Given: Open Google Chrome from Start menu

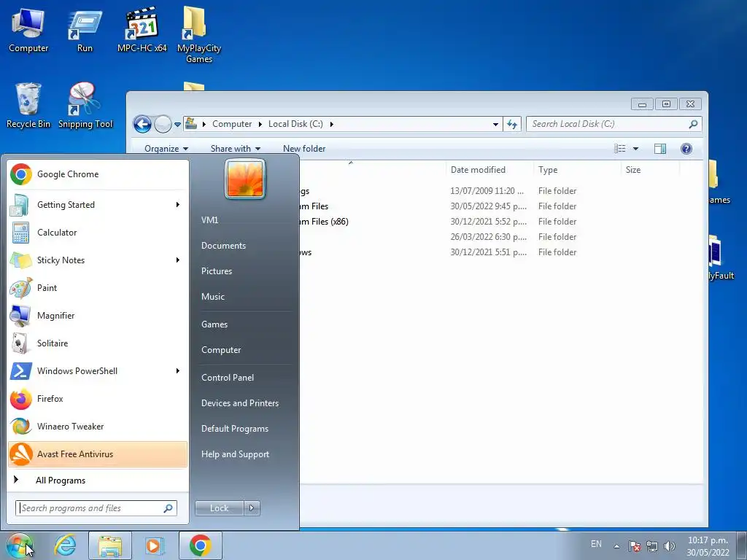Looking at the screenshot, I should tap(98, 174).
